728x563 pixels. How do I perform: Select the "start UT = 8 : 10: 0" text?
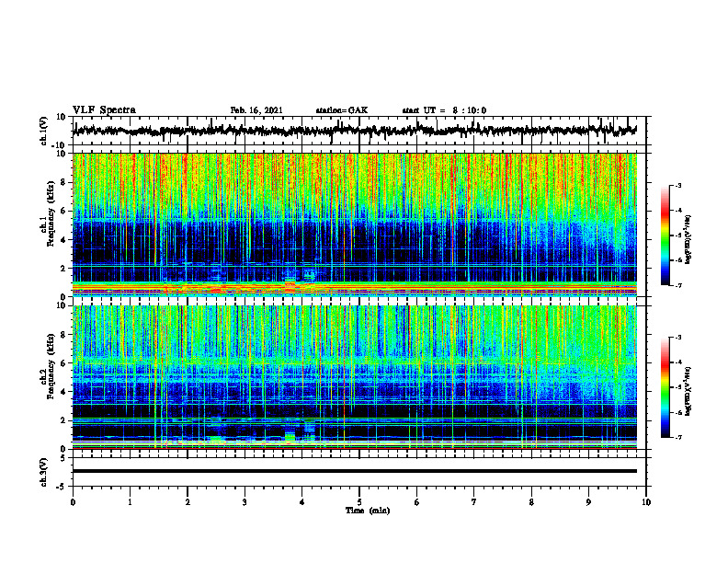click(x=444, y=110)
